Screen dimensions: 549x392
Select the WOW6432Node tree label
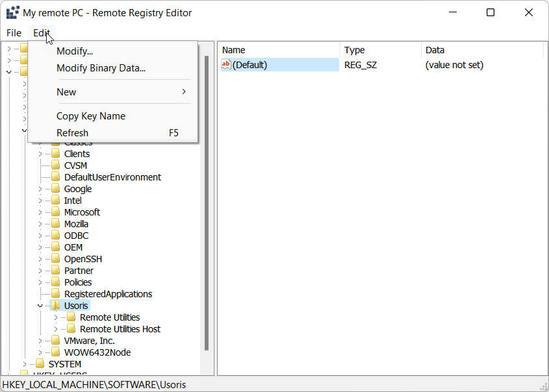click(97, 352)
